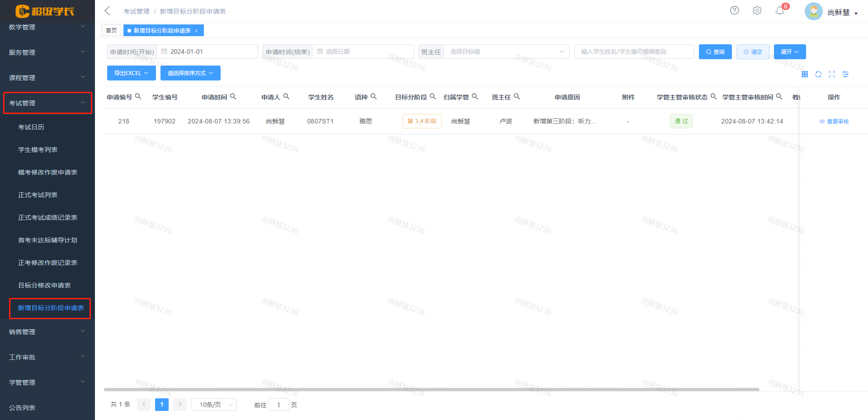The width and height of the screenshot is (868, 420).
Task: Open the help question mark icon
Action: pyautogui.click(x=734, y=10)
